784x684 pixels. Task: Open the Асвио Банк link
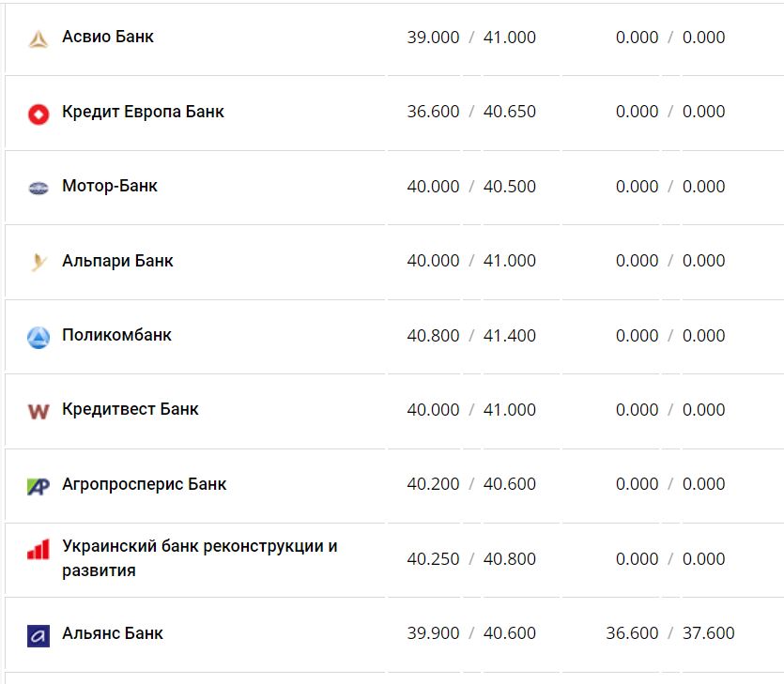(x=108, y=37)
